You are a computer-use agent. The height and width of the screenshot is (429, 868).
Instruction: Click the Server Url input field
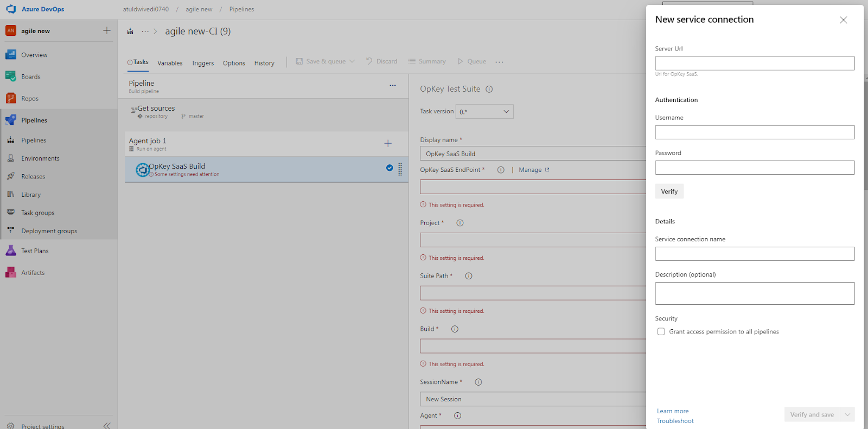[x=755, y=63]
